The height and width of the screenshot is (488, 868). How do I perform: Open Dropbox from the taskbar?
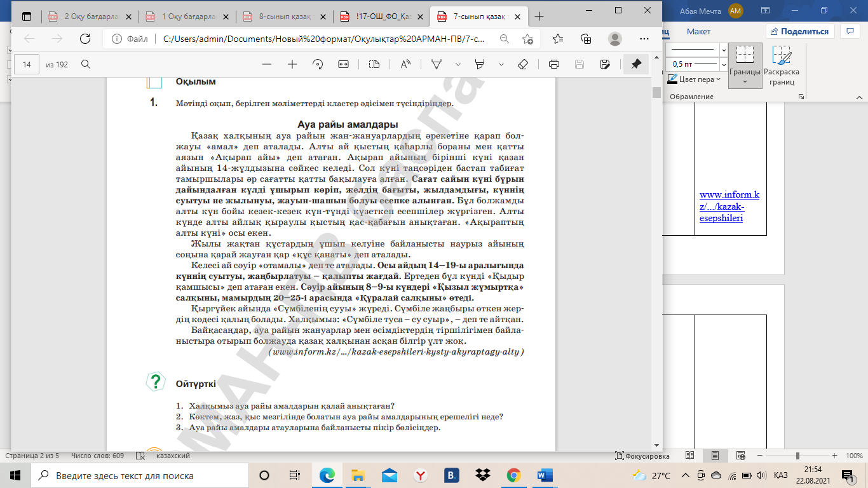484,475
